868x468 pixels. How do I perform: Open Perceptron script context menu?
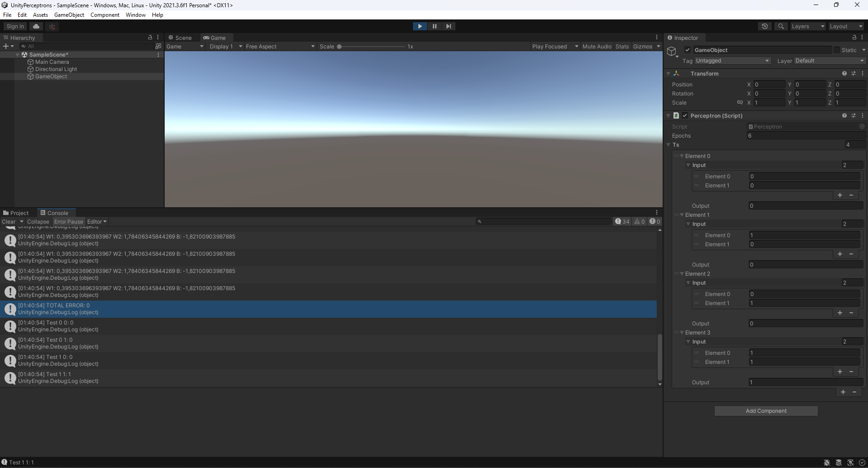862,115
